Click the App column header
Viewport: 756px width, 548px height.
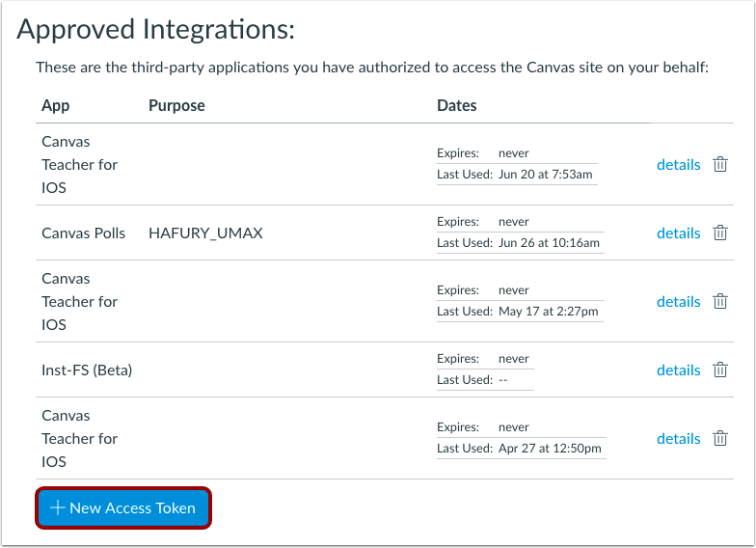pos(56,106)
